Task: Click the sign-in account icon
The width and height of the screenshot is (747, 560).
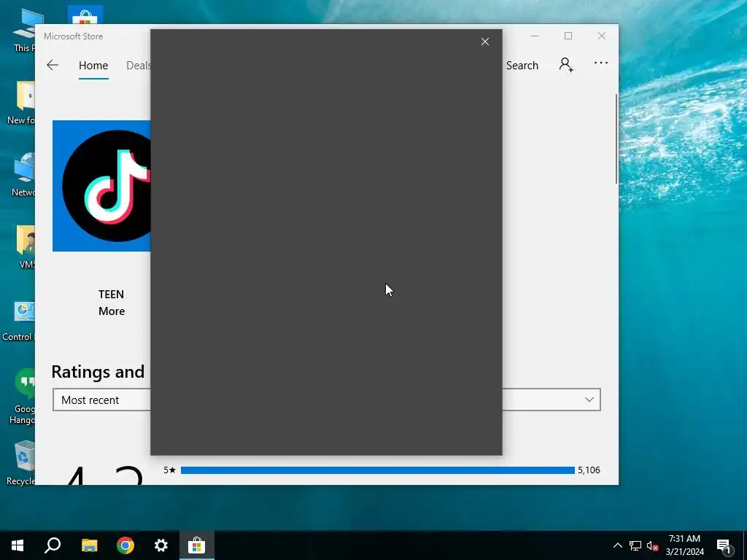Action: click(x=566, y=64)
